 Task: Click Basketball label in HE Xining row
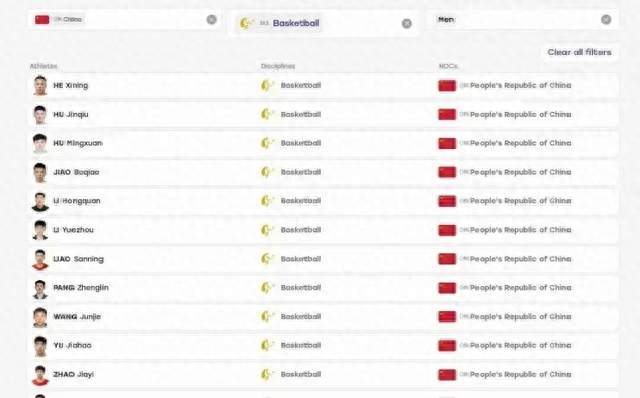coord(301,85)
